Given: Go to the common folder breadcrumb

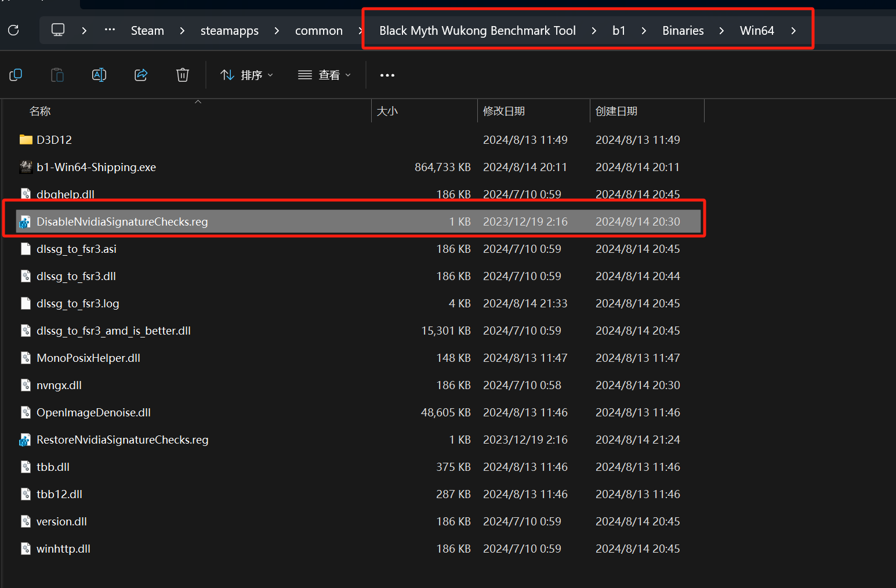Looking at the screenshot, I should 318,31.
